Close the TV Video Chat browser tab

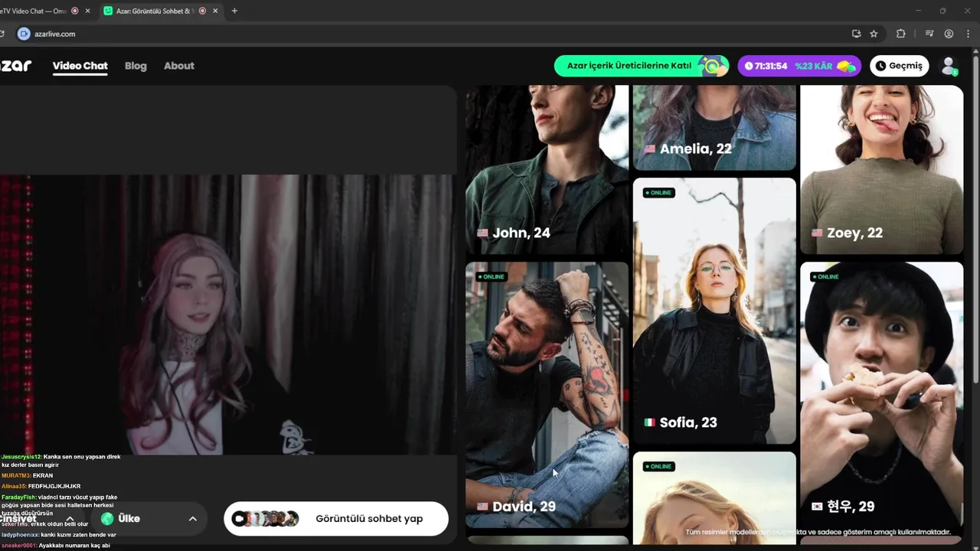[x=88, y=11]
